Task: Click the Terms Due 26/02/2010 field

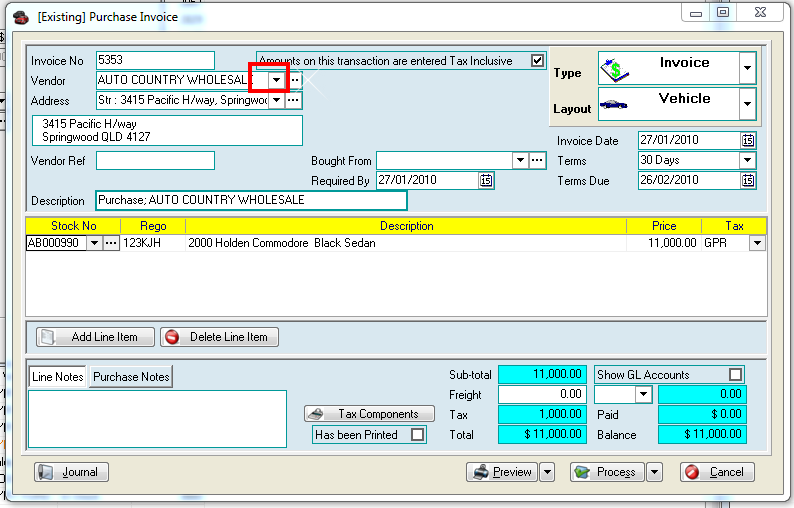Action: [x=690, y=180]
